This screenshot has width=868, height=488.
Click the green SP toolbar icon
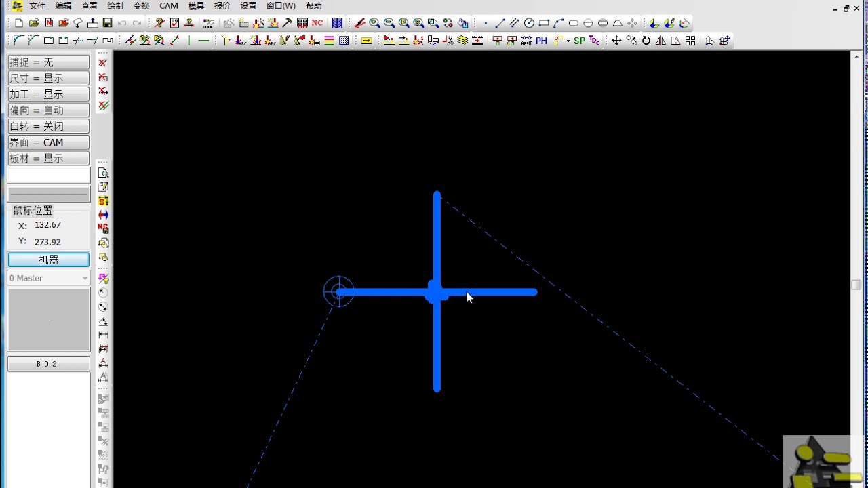(x=579, y=41)
